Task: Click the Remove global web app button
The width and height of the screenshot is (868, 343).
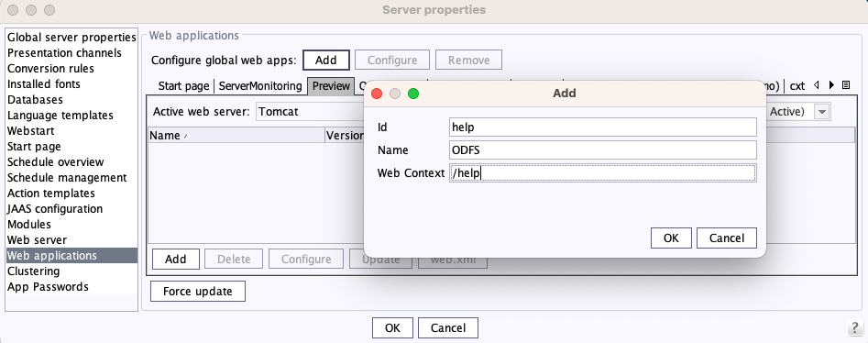Action: tap(469, 60)
